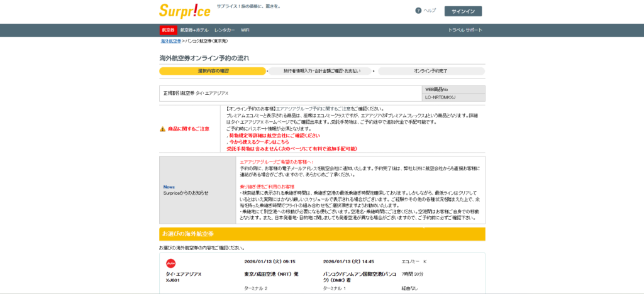Viewport: 644px width, 294px height.
Task: Click the 選択内容の確認 progress step
Action: click(213, 71)
